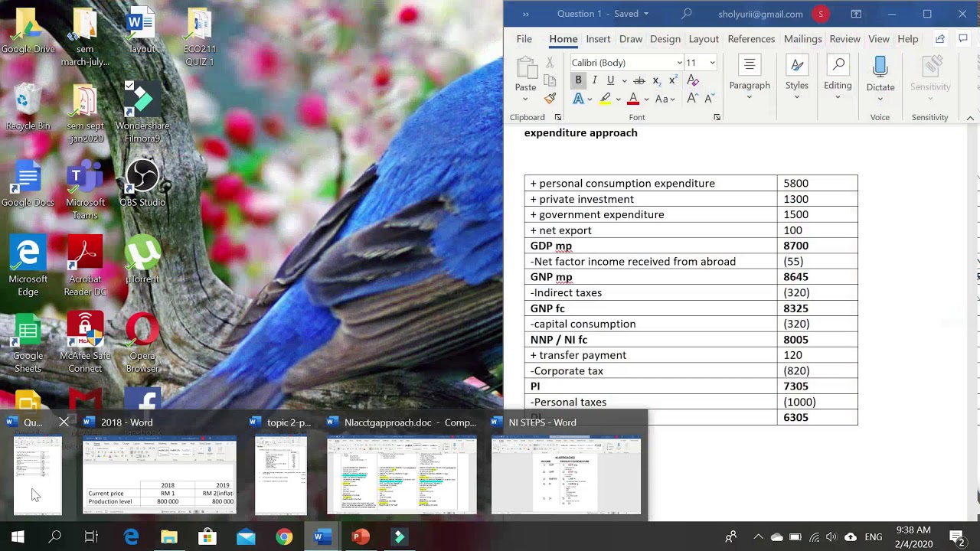Image resolution: width=980 pixels, height=551 pixels.
Task: Expand the Editing group
Action: tap(838, 78)
